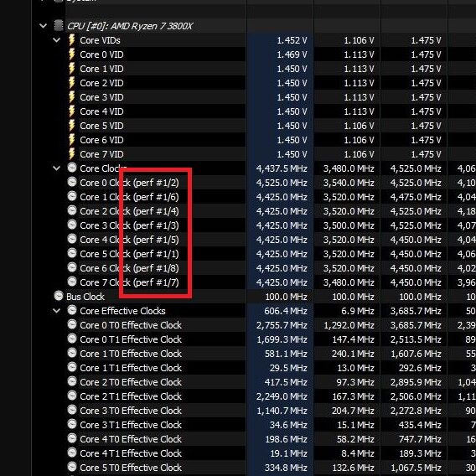Click the clock icon next to Bus Clock
The width and height of the screenshot is (476, 476).
click(x=59, y=296)
